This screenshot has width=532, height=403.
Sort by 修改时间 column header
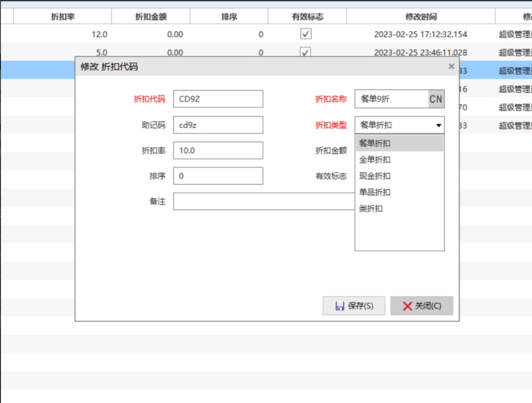420,17
